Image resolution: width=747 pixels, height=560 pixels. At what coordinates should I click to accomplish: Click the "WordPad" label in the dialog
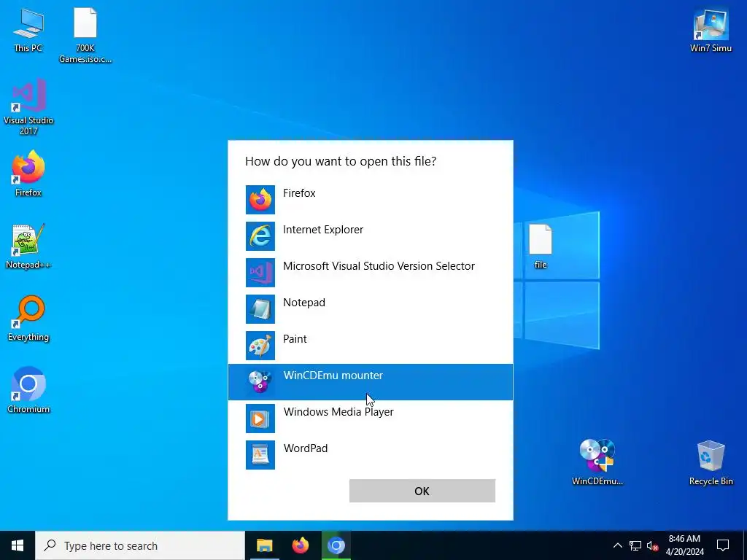pos(306,448)
